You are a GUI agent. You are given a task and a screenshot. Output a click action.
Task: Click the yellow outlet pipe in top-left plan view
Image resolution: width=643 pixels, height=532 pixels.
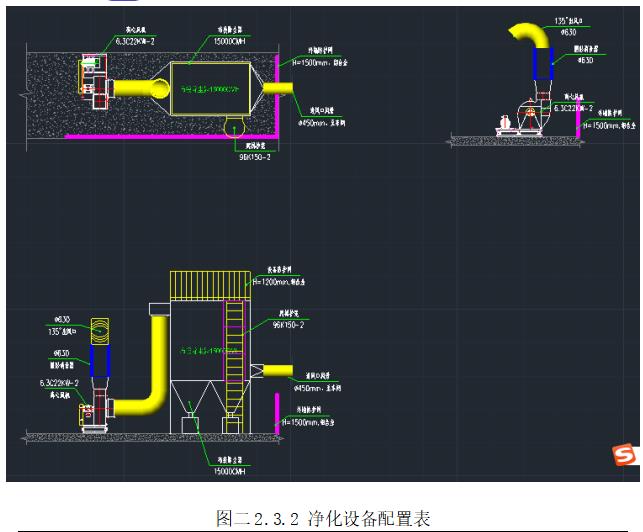(x=281, y=90)
